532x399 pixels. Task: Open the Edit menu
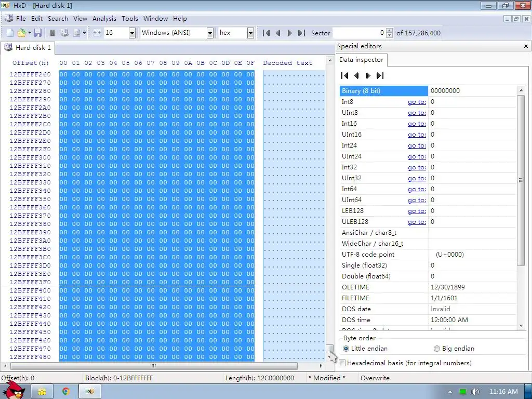click(x=37, y=19)
